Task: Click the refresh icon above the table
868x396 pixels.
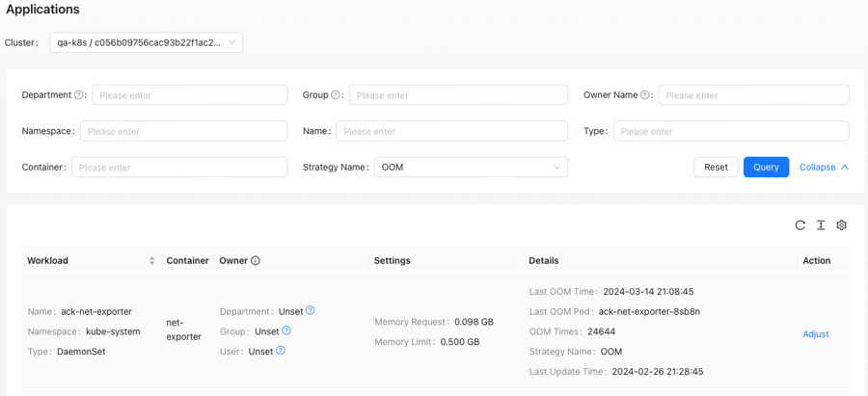Action: [x=800, y=225]
